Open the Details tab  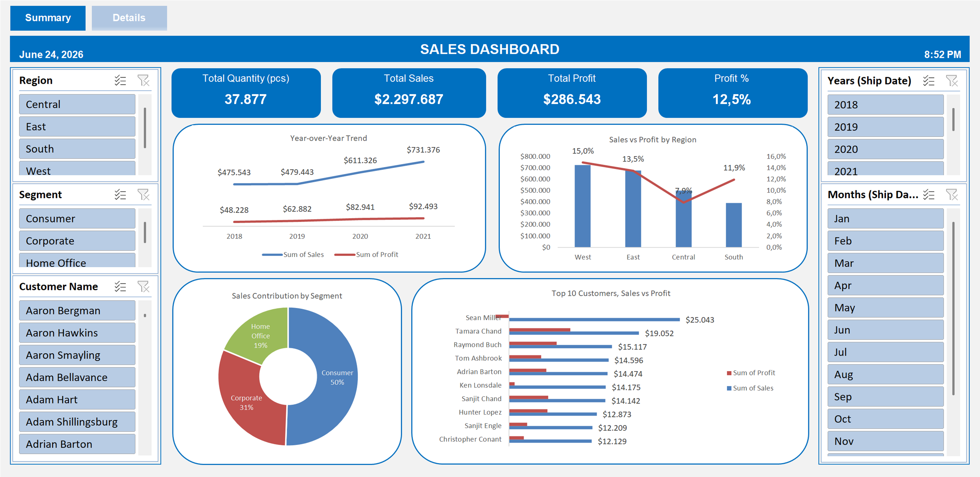[x=129, y=18]
